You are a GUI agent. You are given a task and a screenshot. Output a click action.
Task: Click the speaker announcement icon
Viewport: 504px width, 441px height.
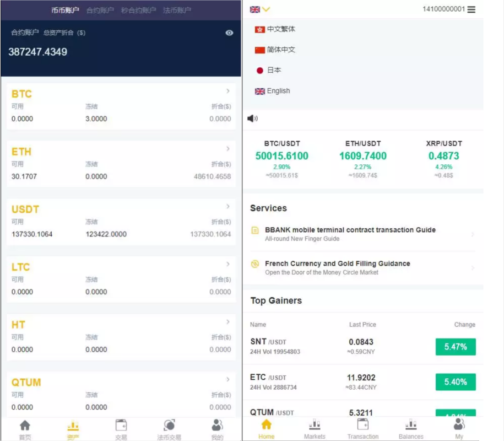pos(252,119)
